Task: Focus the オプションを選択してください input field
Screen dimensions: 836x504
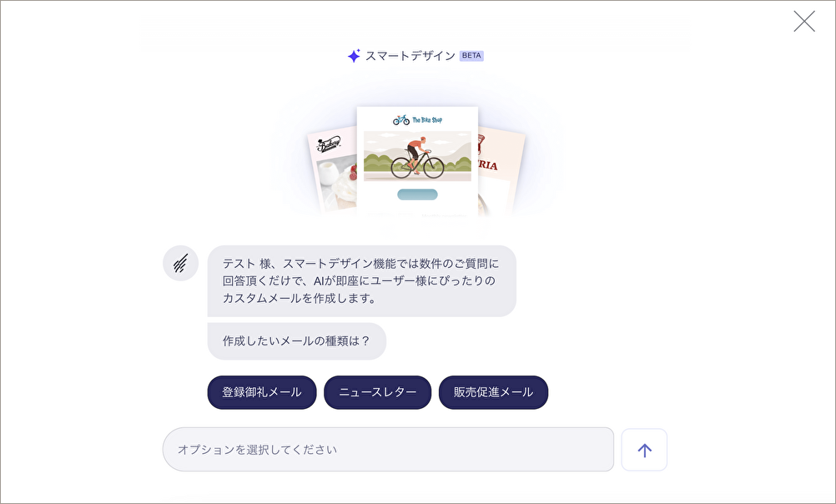Action: coord(388,450)
